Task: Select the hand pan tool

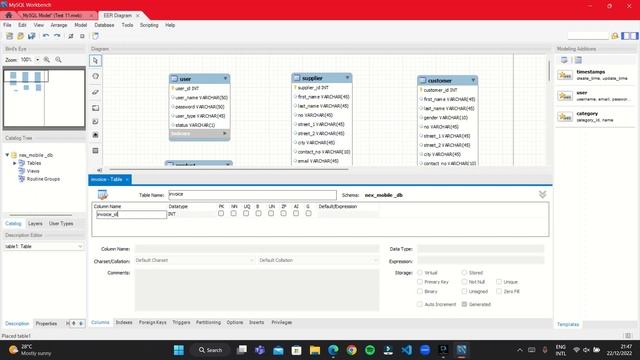Action: coord(96,76)
